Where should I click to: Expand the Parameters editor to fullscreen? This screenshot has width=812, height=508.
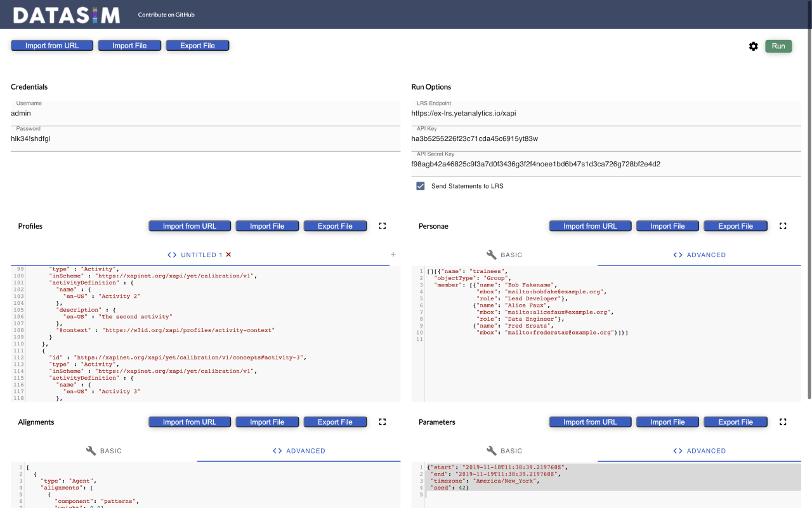point(783,422)
